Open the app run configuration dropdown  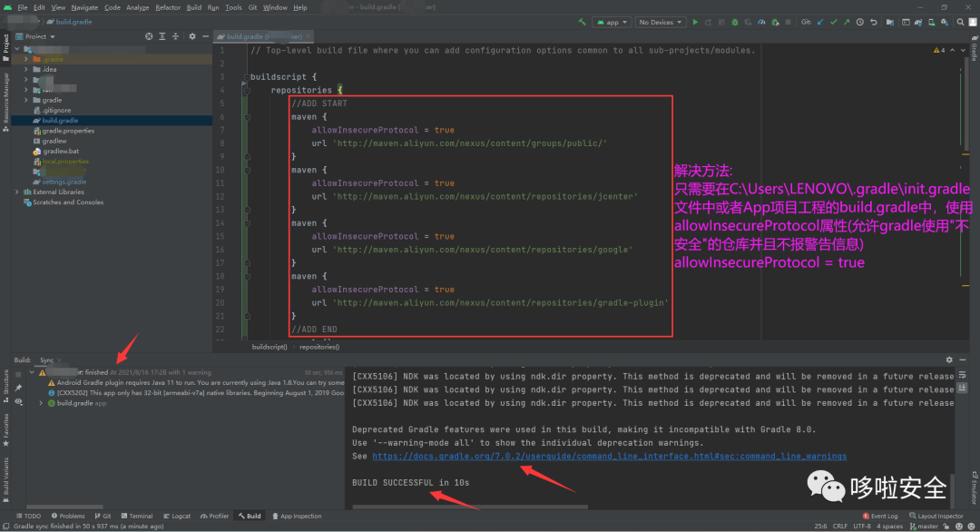pos(612,22)
